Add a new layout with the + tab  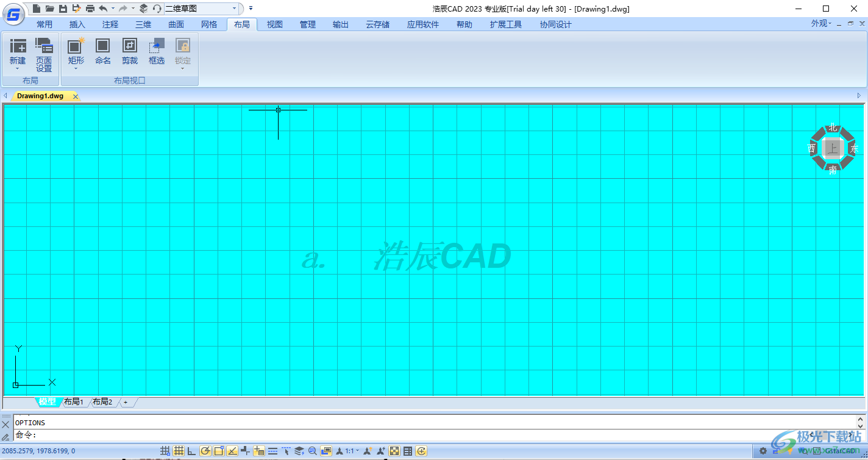[126, 402]
